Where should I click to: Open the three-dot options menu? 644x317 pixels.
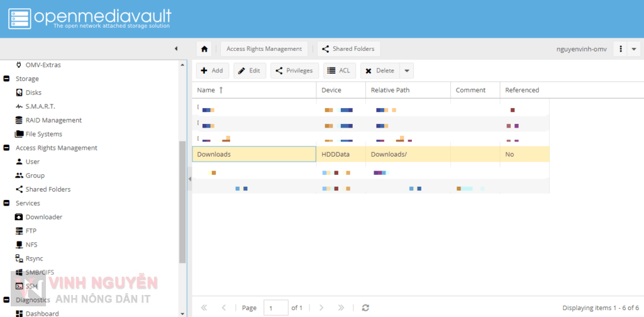click(x=621, y=49)
